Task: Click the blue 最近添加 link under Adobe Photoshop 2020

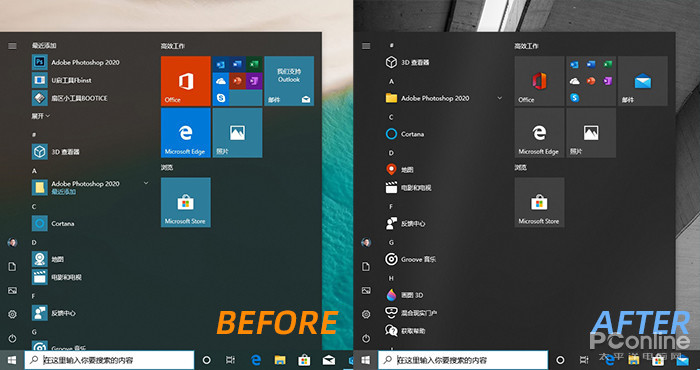Action: pyautogui.click(x=63, y=192)
